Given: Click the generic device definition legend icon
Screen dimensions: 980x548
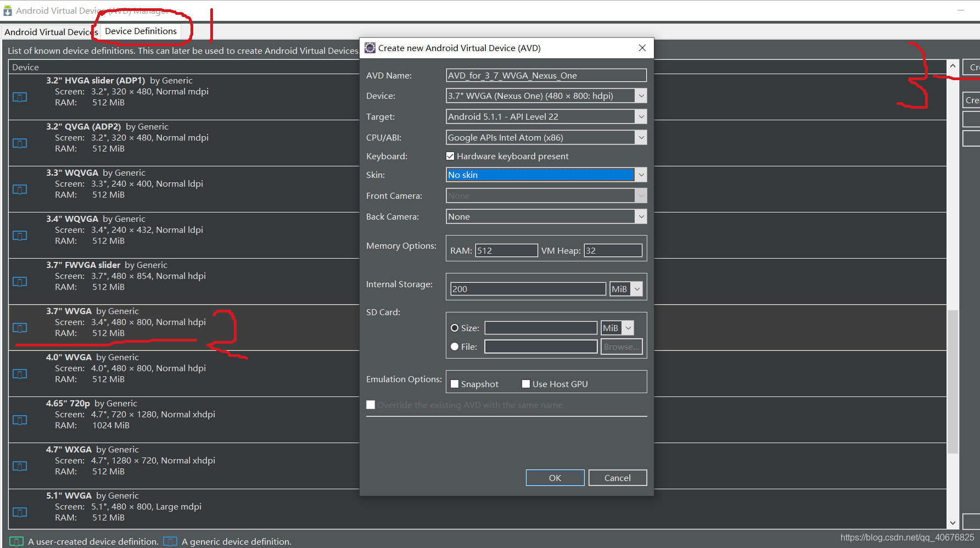Looking at the screenshot, I should click(x=171, y=541).
